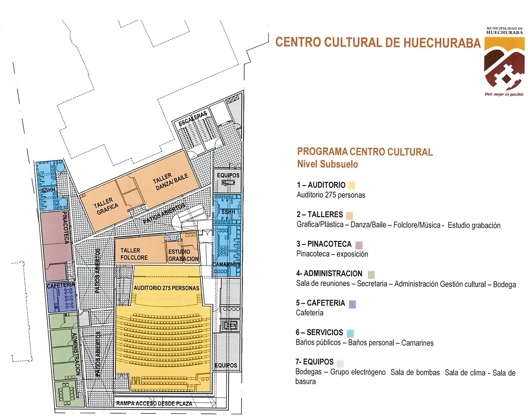Click the 'CAMARINES' label on the plan
This screenshot has height=420, width=528.
[226, 265]
